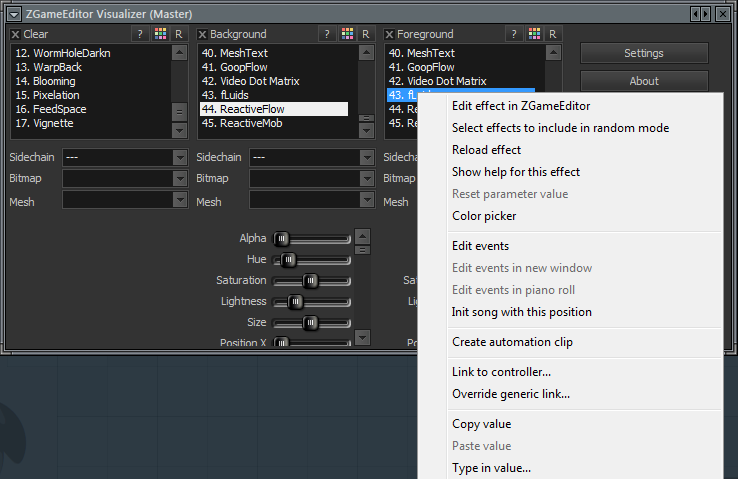Viewport: 738px width, 479px height.
Task: Disable the Foreground layer with its X toggle
Action: point(389,34)
